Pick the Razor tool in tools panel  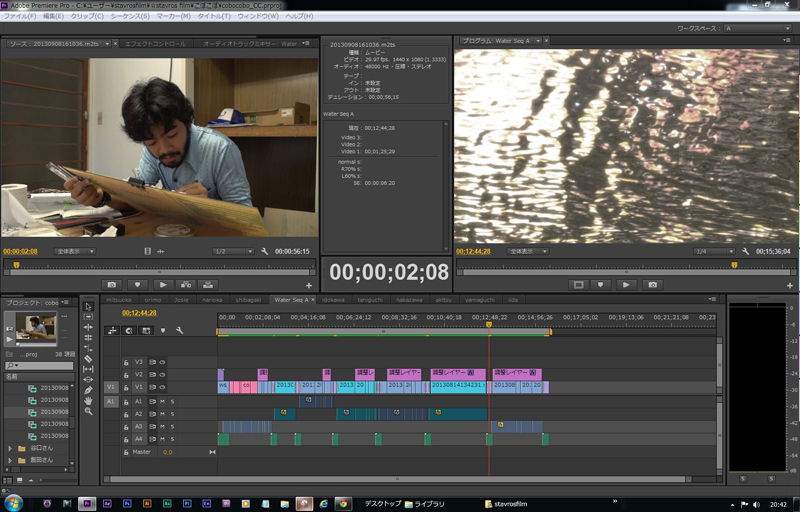[x=88, y=358]
